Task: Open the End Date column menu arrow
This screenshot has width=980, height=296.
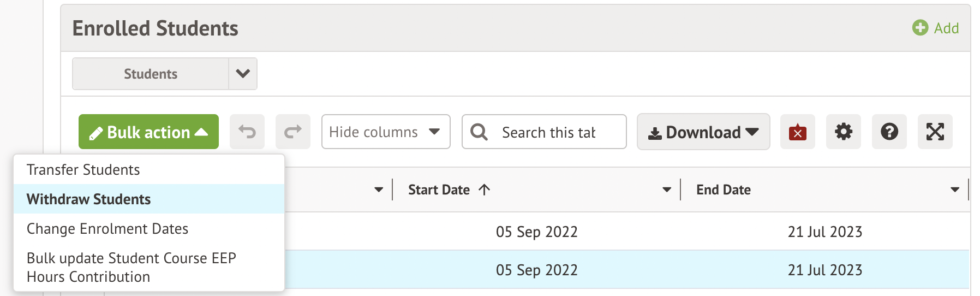Action: (954, 190)
